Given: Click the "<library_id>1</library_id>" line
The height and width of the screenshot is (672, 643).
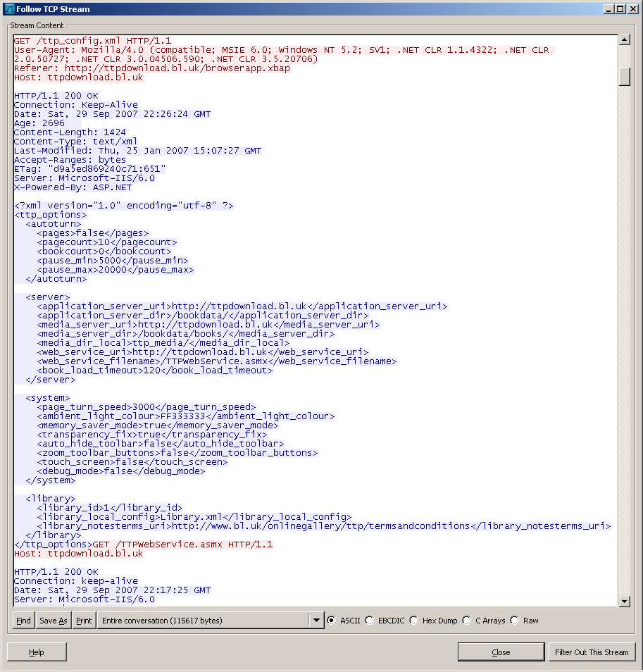Looking at the screenshot, I should click(x=110, y=507).
